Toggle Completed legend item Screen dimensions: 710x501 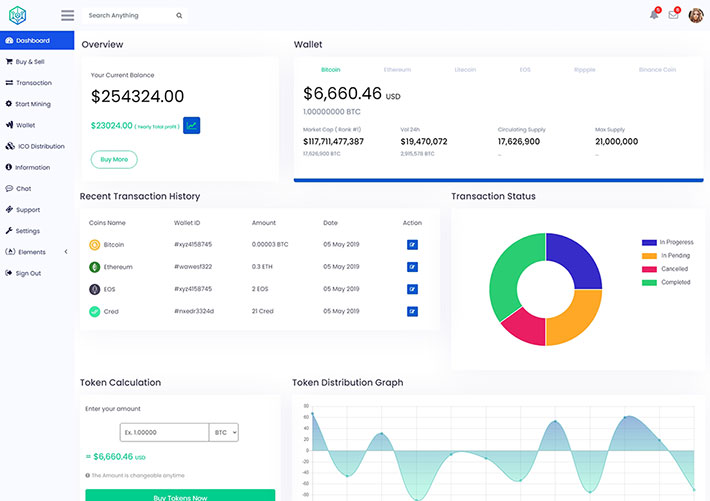coord(668,282)
